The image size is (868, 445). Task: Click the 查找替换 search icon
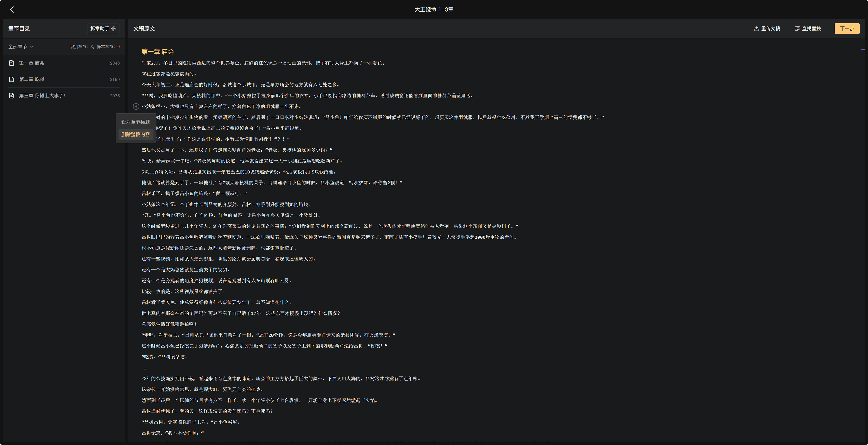click(x=797, y=29)
